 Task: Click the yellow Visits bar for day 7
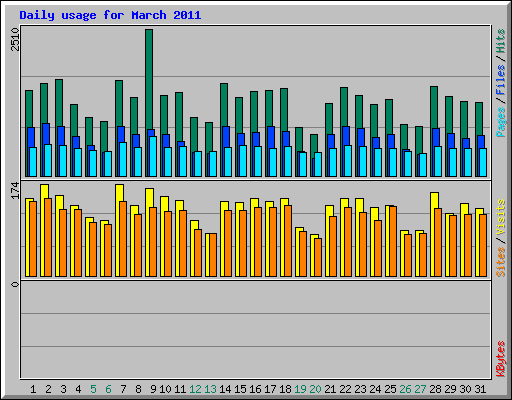coord(118,230)
